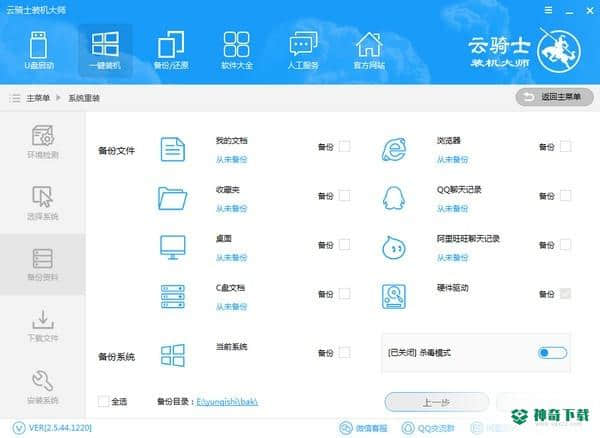The width and height of the screenshot is (600, 438).
Task: Check the 浏览器 backup checkbox
Action: [565, 147]
